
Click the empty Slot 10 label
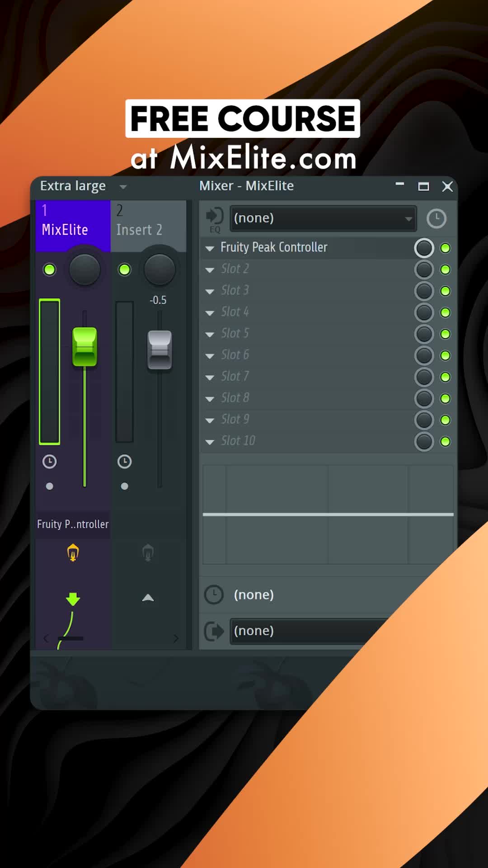[x=238, y=441]
